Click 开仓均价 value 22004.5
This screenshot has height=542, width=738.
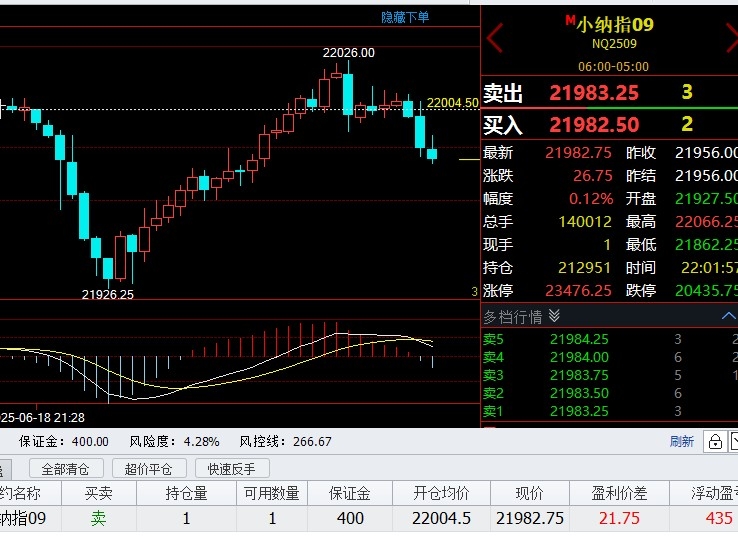[x=441, y=518]
